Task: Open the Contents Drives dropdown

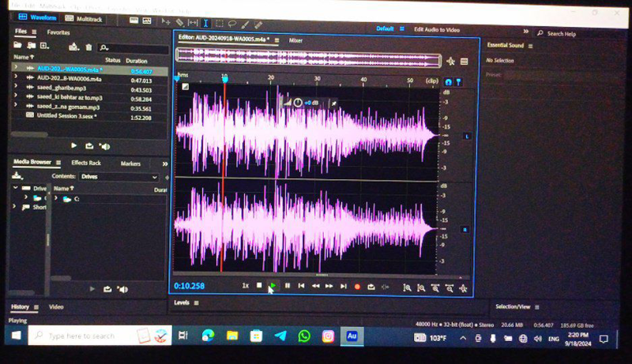Action: pos(118,177)
